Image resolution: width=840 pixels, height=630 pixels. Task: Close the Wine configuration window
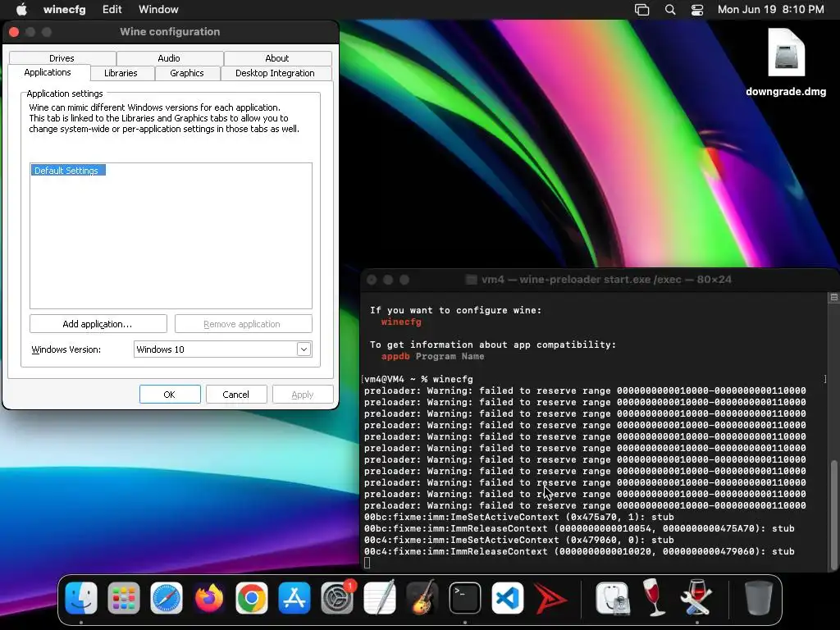point(14,32)
